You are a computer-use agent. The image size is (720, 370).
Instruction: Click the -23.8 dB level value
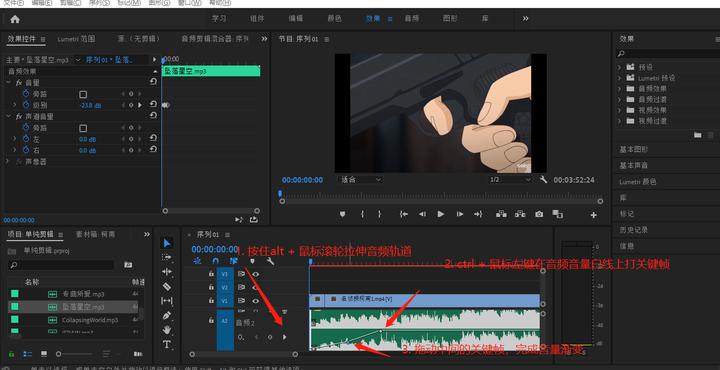click(90, 106)
